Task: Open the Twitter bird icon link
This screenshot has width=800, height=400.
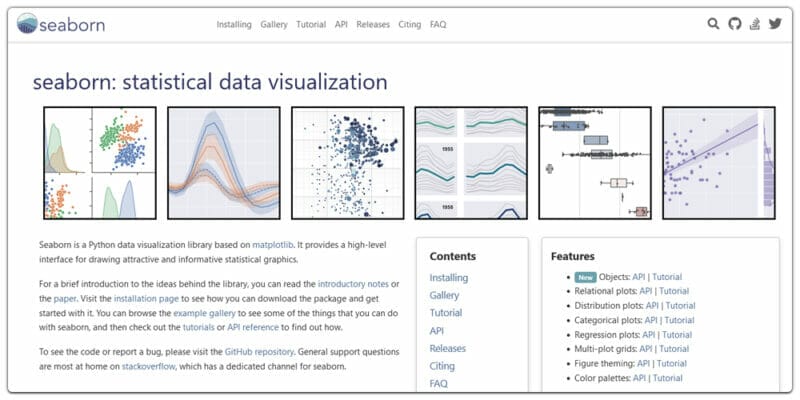Action: (775, 23)
